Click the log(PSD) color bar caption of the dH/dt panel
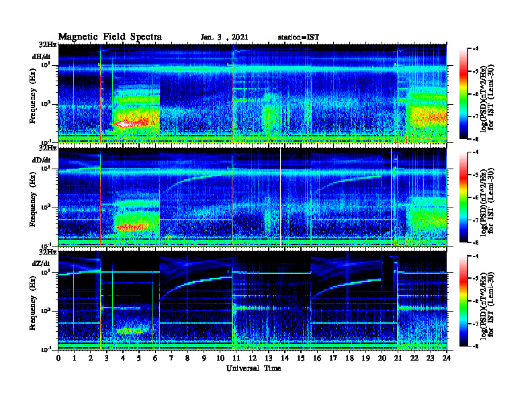This screenshot has height=411, width=532. tap(486, 97)
